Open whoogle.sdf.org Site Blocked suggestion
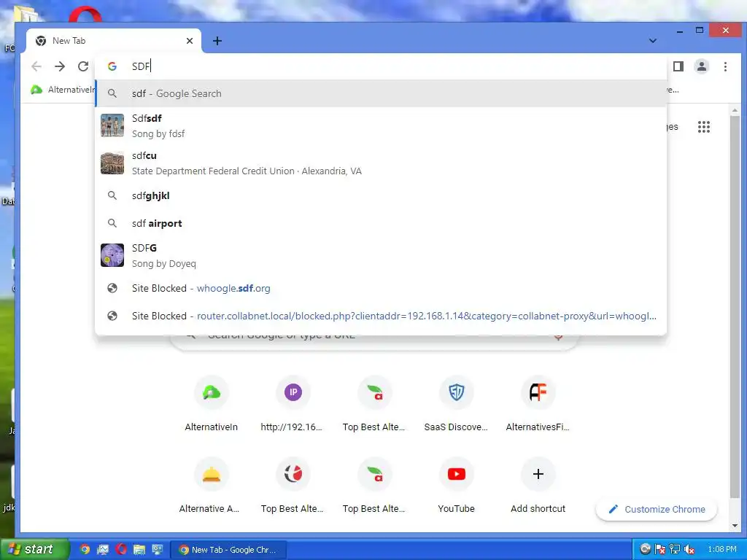 pyautogui.click(x=381, y=288)
